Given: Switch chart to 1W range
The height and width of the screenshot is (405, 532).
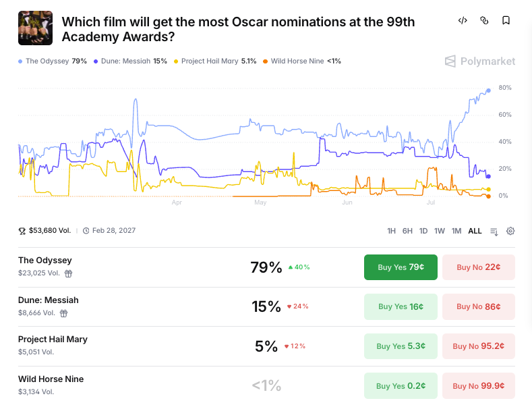Looking at the screenshot, I should point(440,231).
